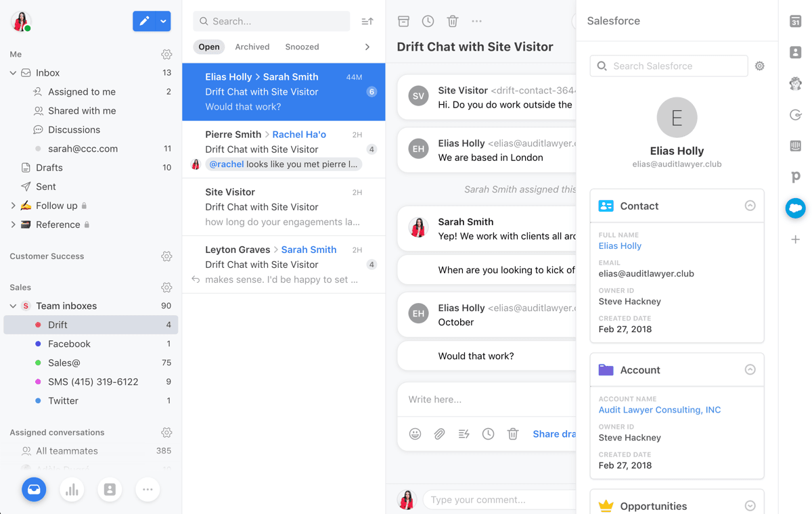Collapse the Account section chevron
Image resolution: width=812 pixels, height=514 pixels.
click(x=750, y=369)
